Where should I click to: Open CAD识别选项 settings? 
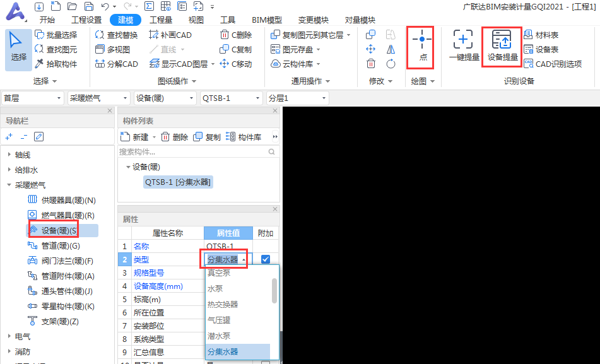point(553,64)
